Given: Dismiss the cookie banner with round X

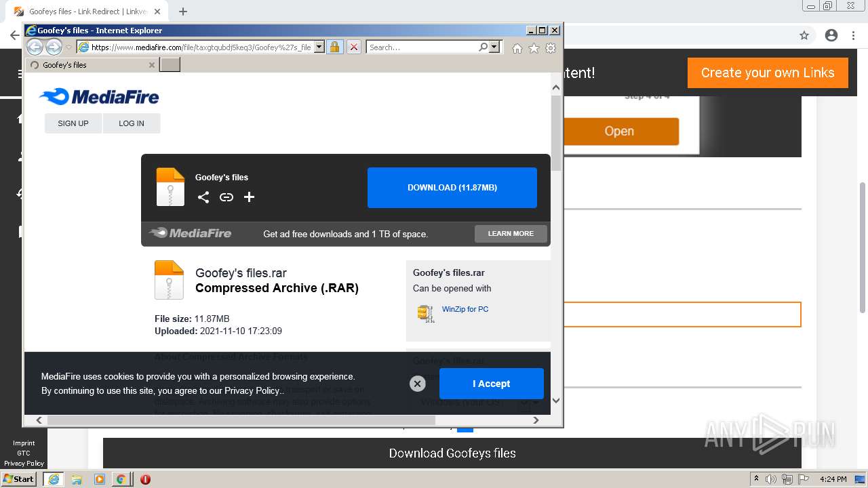Looking at the screenshot, I should 418,384.
